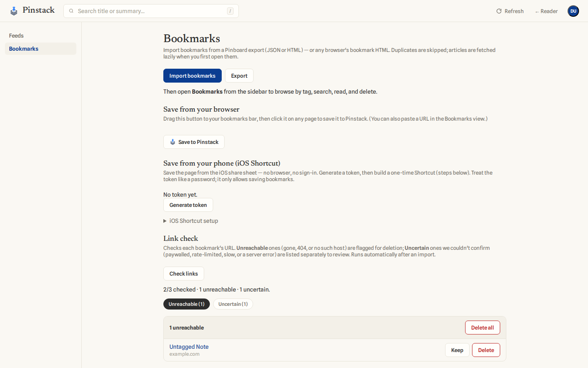Viewport: 588px width, 368px height.
Task: Click the 'Link check' section heading
Action: pyautogui.click(x=180, y=238)
